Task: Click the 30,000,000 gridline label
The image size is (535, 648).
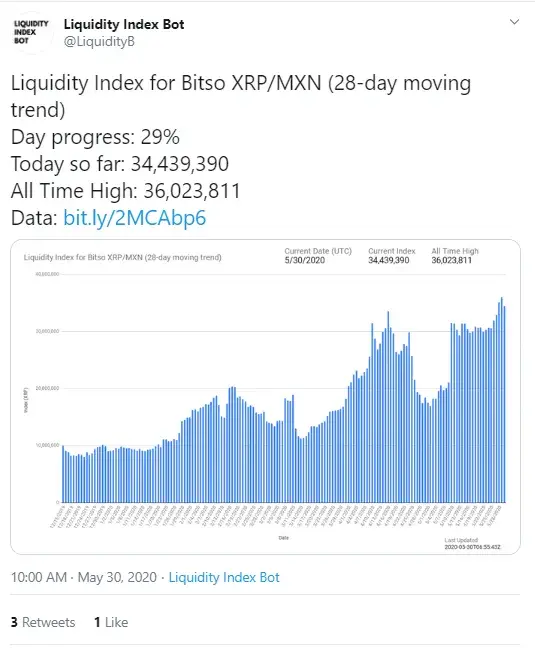Action: pyautogui.click(x=48, y=331)
